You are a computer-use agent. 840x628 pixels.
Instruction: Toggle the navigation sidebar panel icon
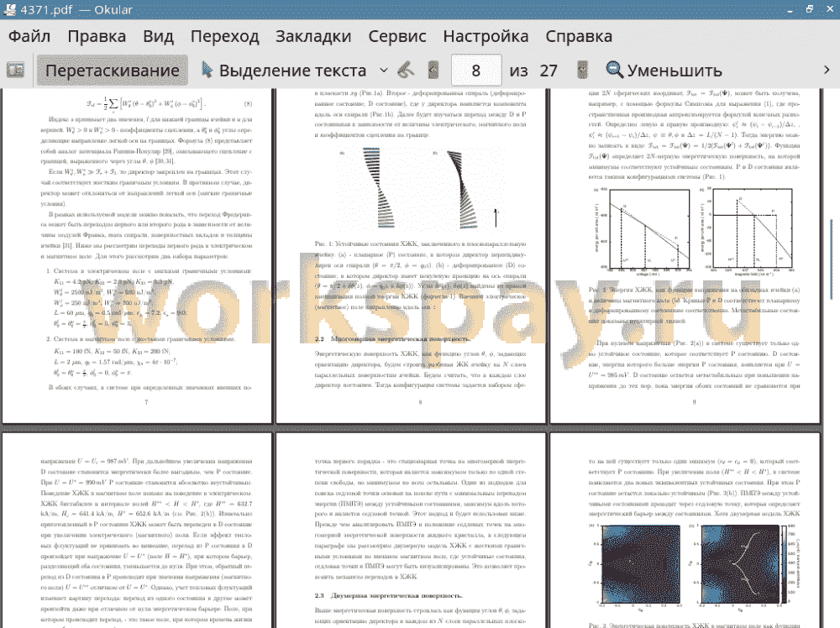(15, 71)
